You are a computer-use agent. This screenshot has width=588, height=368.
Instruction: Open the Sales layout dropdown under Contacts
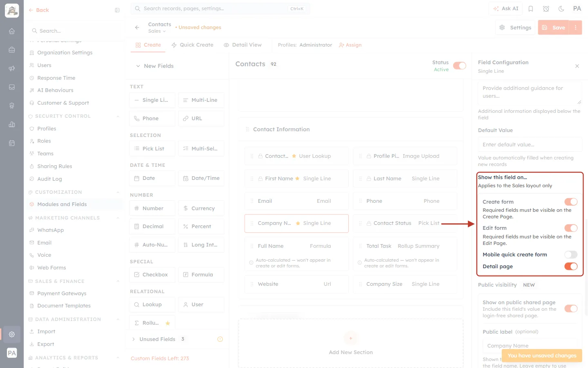pos(157,31)
